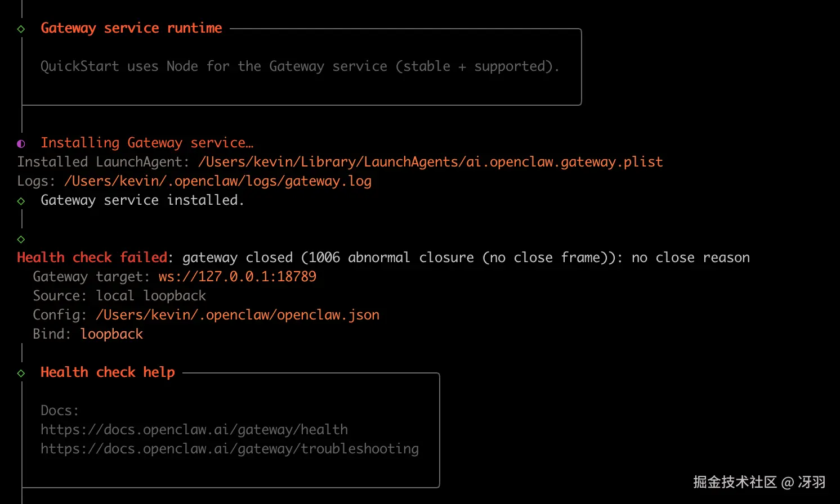Click the openclaw.json config path
Viewport: 840px width, 504px height.
[x=237, y=315]
